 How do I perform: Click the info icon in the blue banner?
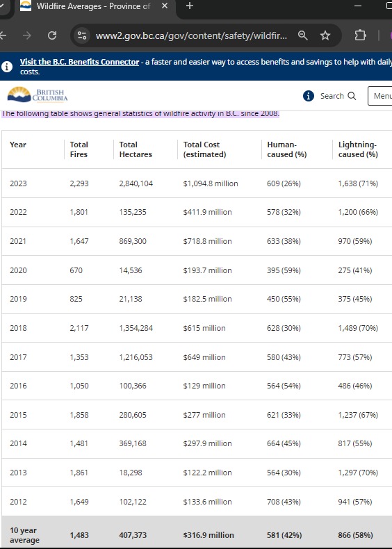[7, 67]
